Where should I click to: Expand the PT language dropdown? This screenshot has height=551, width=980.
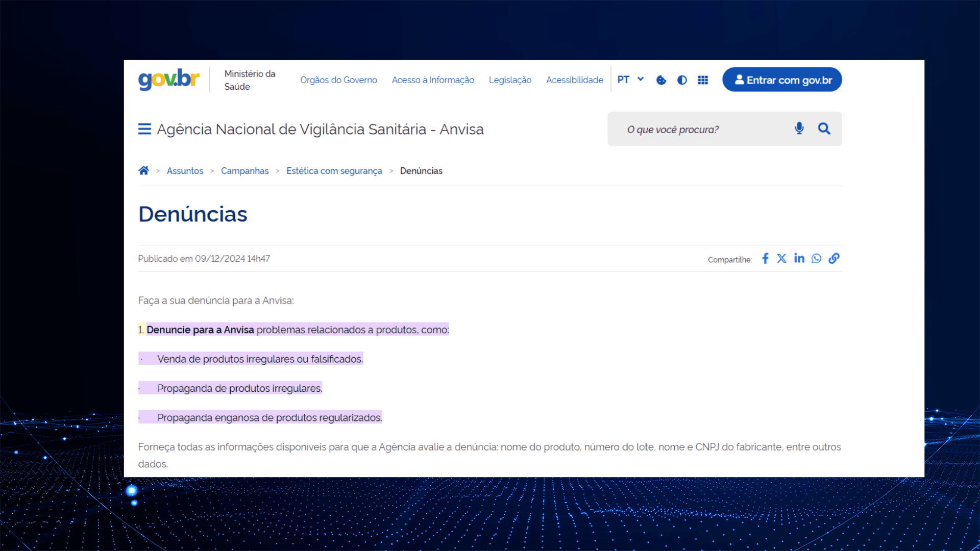pyautogui.click(x=630, y=80)
